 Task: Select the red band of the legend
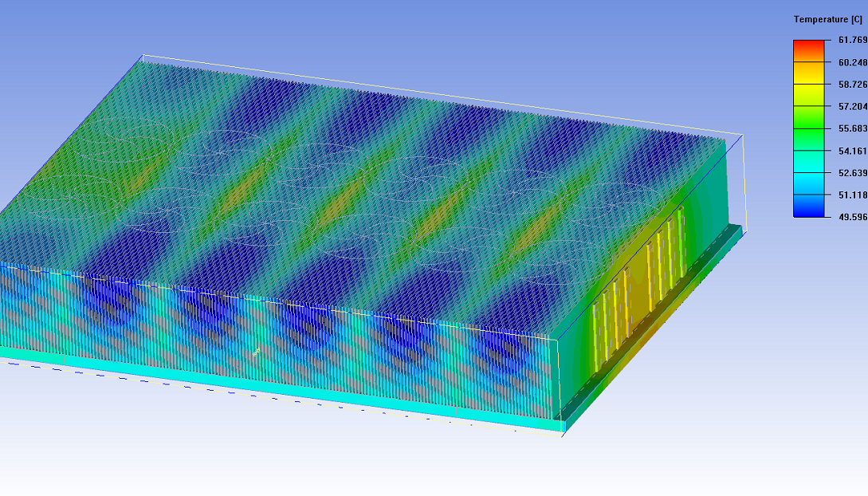click(808, 50)
